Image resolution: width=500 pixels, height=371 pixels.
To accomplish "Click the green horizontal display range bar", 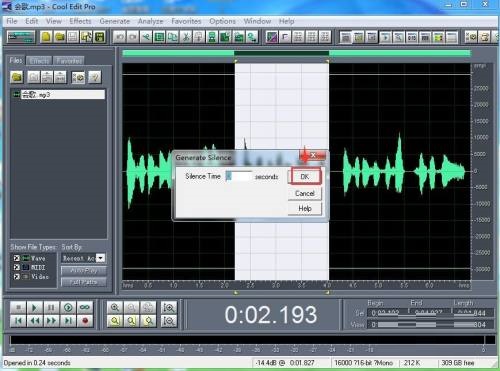I will pos(297,53).
